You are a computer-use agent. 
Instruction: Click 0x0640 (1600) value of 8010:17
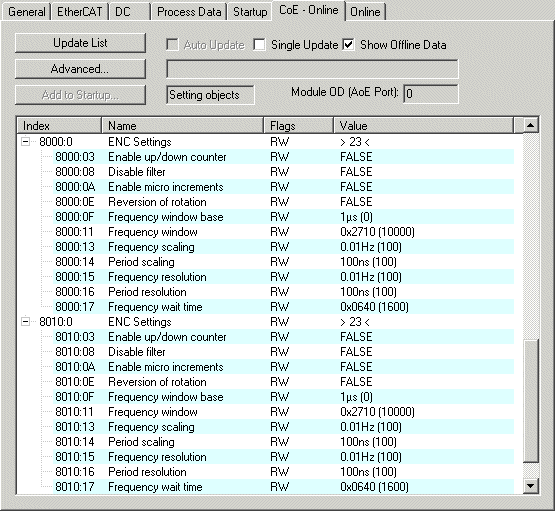(374, 487)
